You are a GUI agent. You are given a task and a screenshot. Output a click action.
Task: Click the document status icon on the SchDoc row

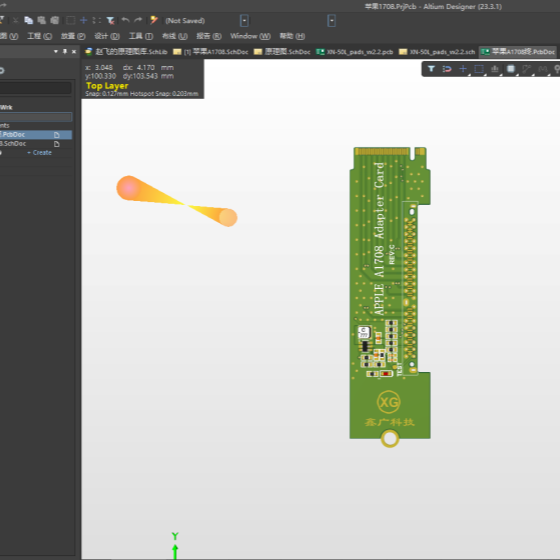tap(57, 144)
